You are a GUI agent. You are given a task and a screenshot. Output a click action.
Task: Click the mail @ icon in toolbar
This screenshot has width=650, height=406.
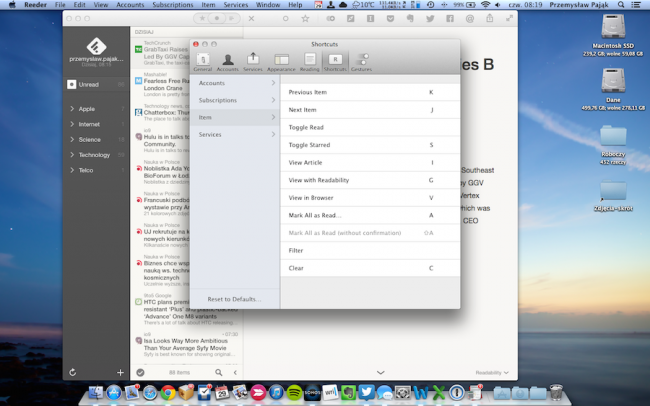(470, 18)
